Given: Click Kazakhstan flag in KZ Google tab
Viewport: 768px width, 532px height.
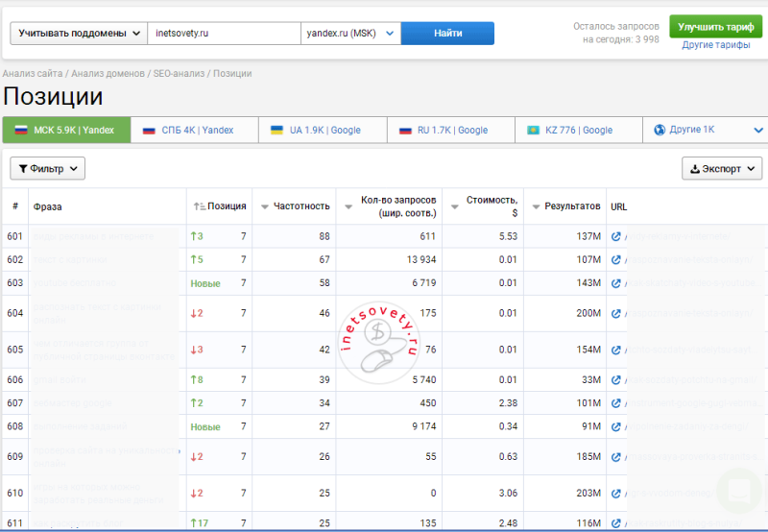Looking at the screenshot, I should (533, 131).
